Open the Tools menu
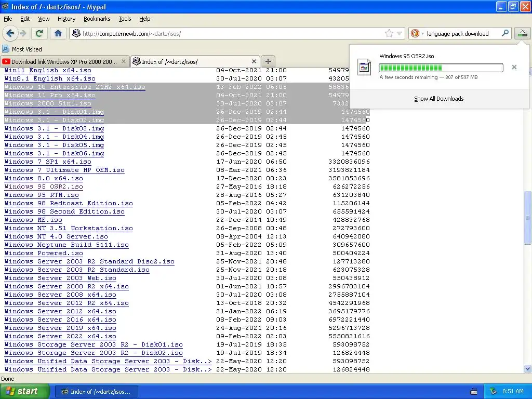Screen dimensions: 532x399 [125, 19]
